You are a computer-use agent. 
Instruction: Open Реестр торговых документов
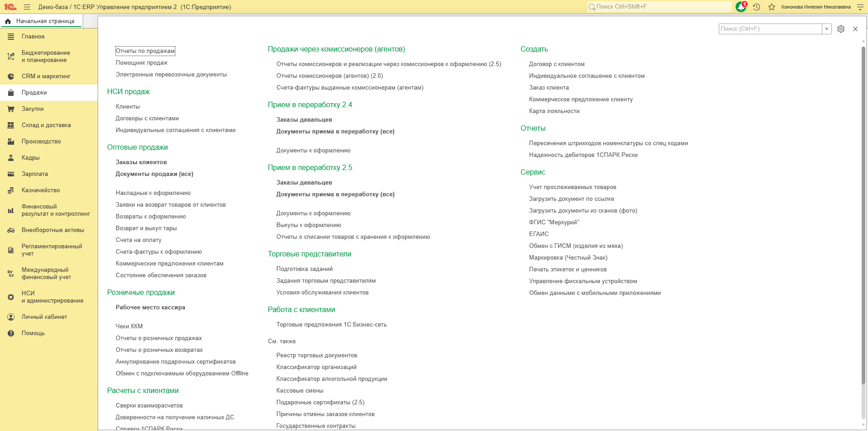tap(316, 355)
